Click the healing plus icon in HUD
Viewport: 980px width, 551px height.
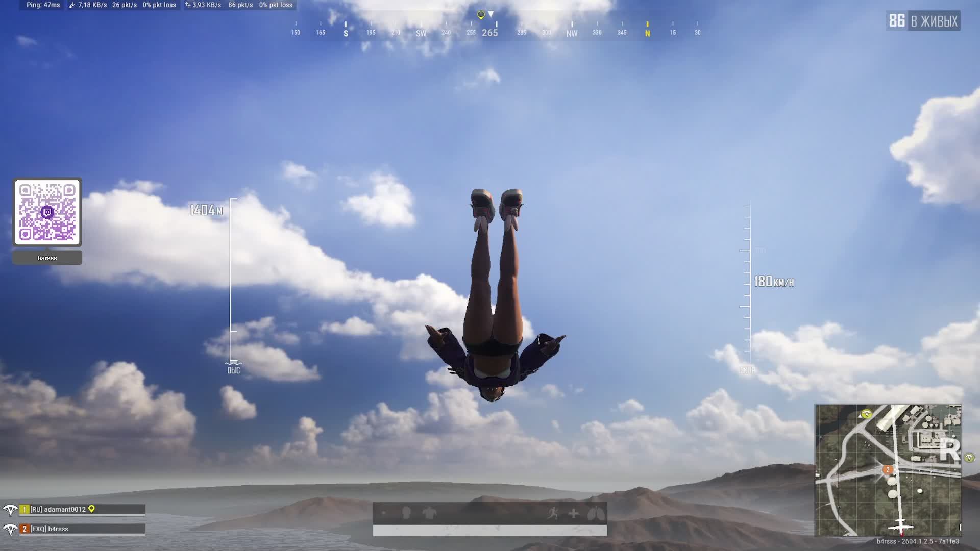tap(574, 513)
